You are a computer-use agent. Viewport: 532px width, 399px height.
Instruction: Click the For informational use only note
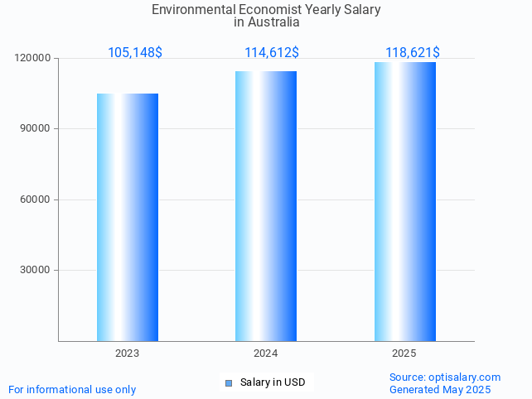(72, 390)
